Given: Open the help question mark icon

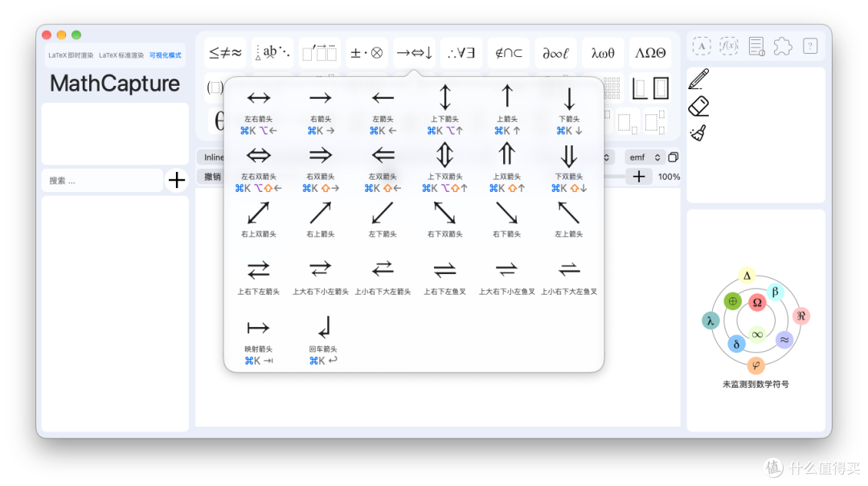Looking at the screenshot, I should tap(810, 46).
